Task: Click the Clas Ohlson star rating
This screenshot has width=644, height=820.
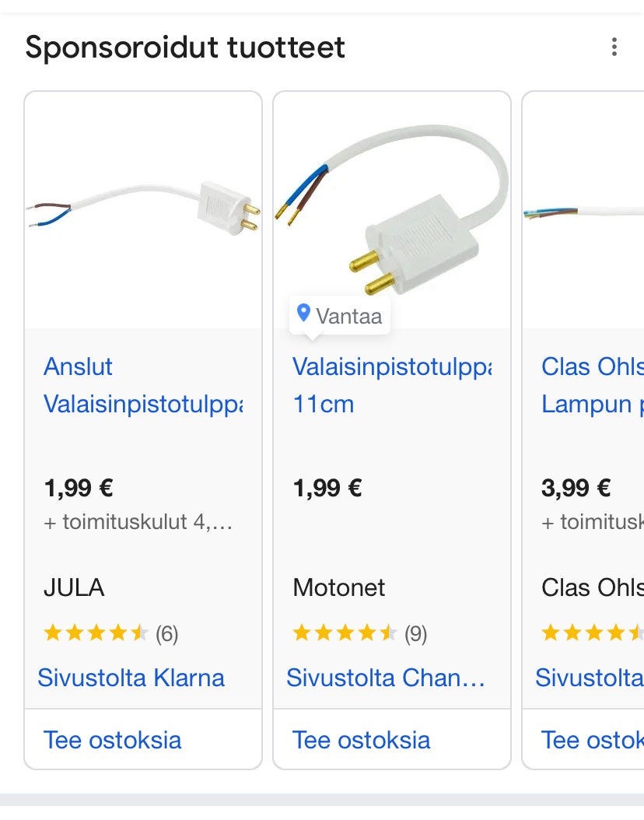Action: pyautogui.click(x=592, y=633)
